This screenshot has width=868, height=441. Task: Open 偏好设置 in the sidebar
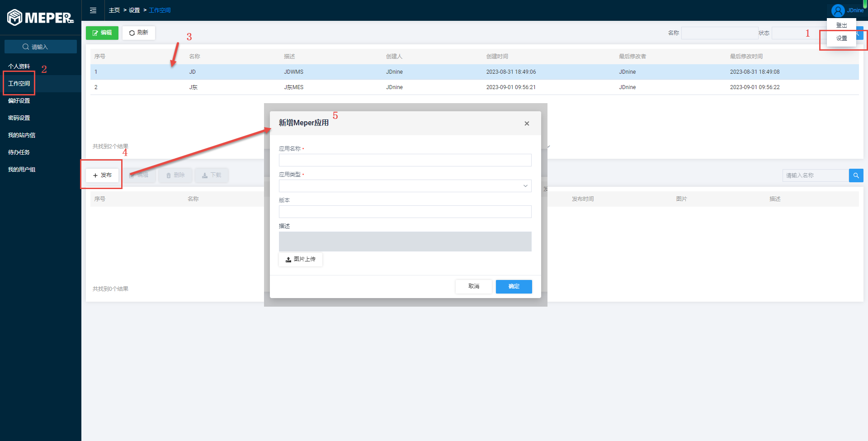point(19,101)
